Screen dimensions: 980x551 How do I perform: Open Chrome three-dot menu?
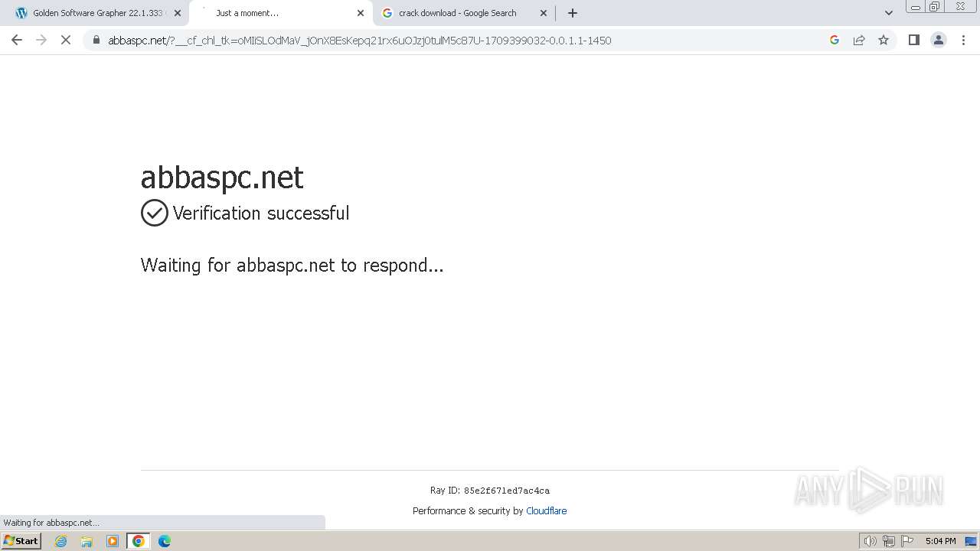coord(963,40)
